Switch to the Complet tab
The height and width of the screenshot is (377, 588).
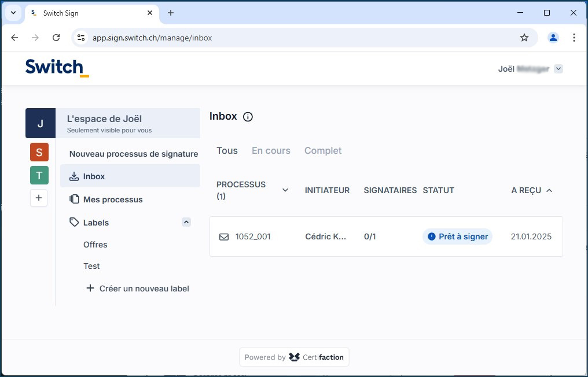click(x=322, y=151)
